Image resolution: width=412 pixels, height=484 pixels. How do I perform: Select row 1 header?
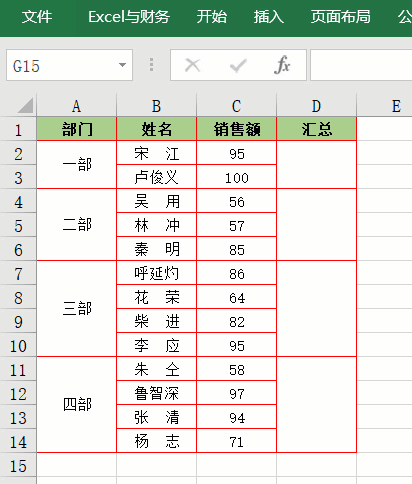[x=18, y=129]
